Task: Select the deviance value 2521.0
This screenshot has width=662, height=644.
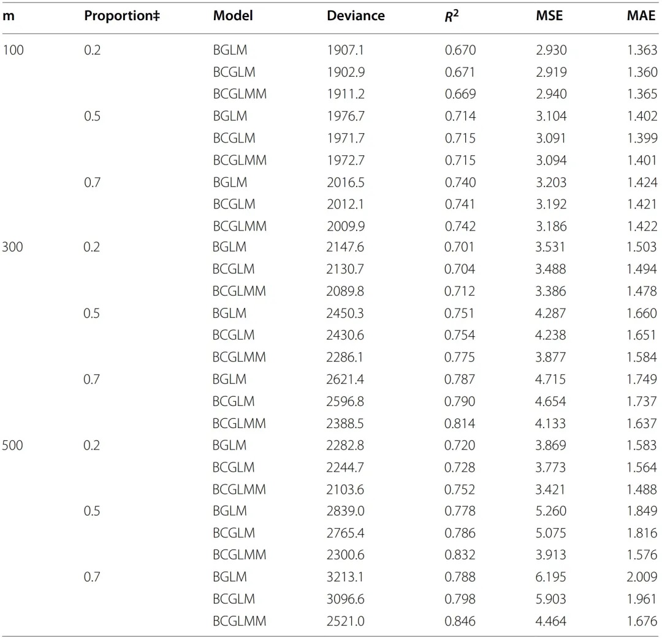Action: click(x=345, y=621)
